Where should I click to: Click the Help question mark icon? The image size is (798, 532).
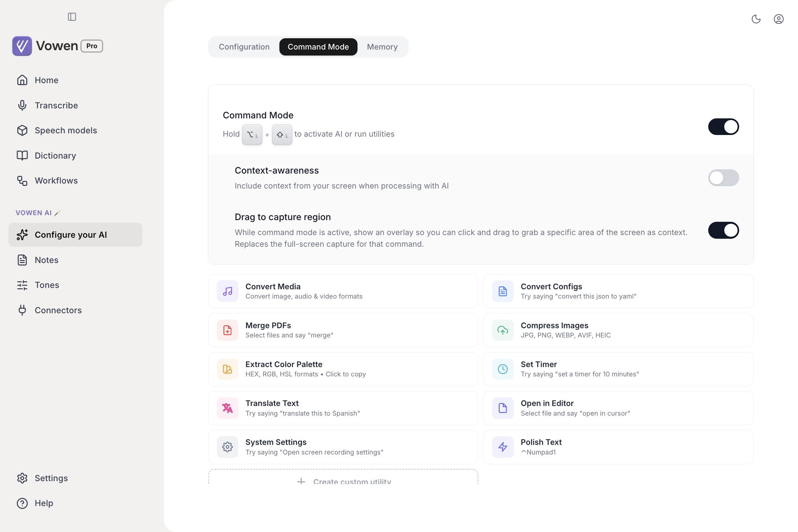[22, 503]
